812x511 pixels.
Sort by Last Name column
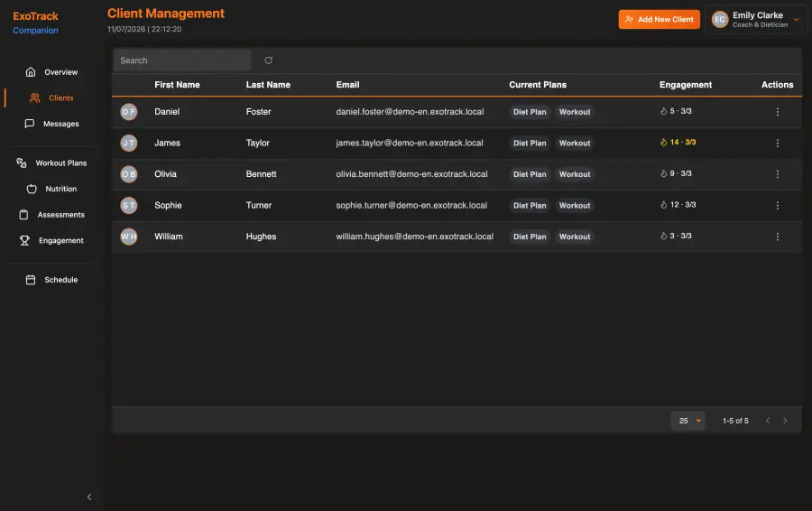pos(268,85)
